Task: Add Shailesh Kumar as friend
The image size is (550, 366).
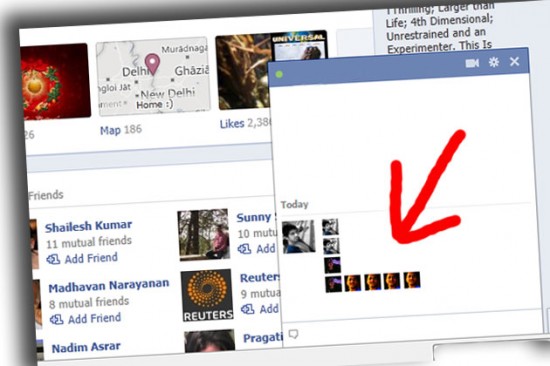Action: click(x=91, y=258)
